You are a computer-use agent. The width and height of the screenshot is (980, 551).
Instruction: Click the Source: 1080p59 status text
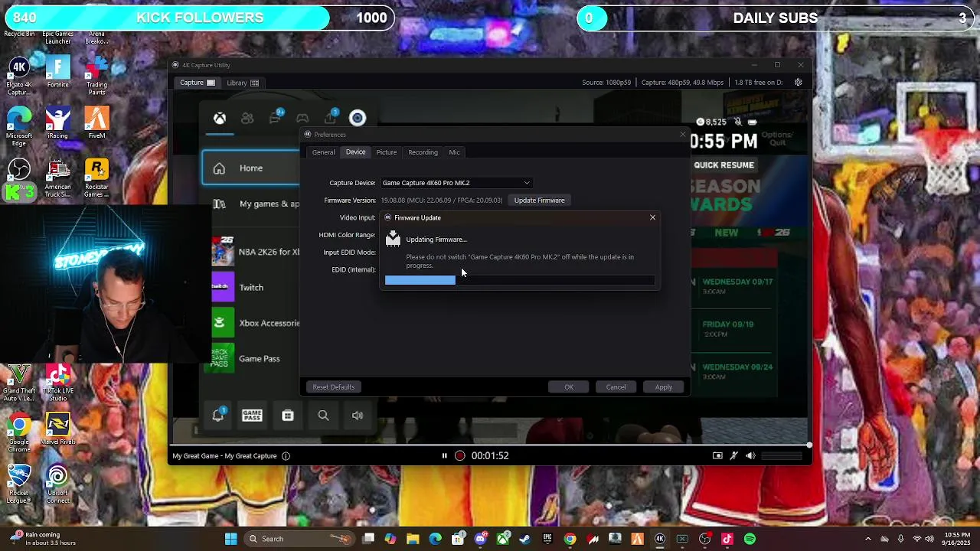(x=606, y=83)
